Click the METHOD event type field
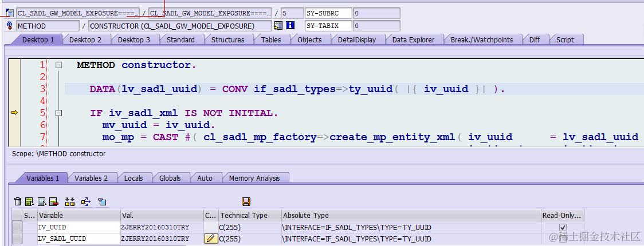Image resolution: width=644 pixels, height=246 pixels. (48, 26)
